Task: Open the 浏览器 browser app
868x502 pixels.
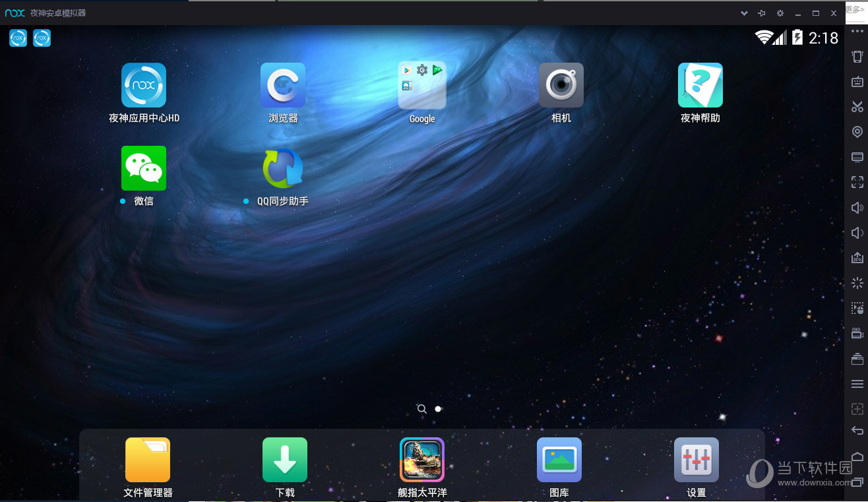Action: pos(283,85)
